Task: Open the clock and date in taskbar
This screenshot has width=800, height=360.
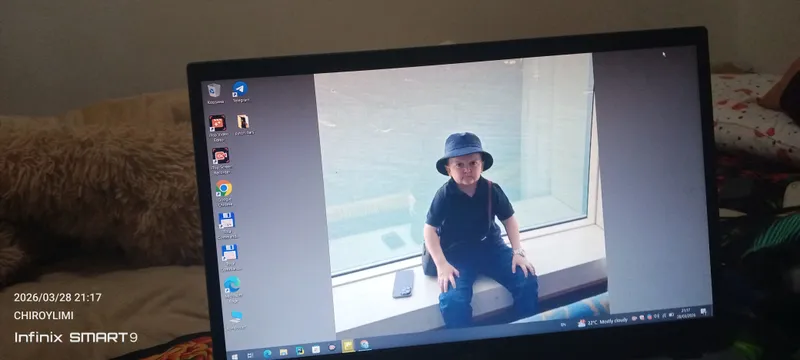Action: (686, 313)
